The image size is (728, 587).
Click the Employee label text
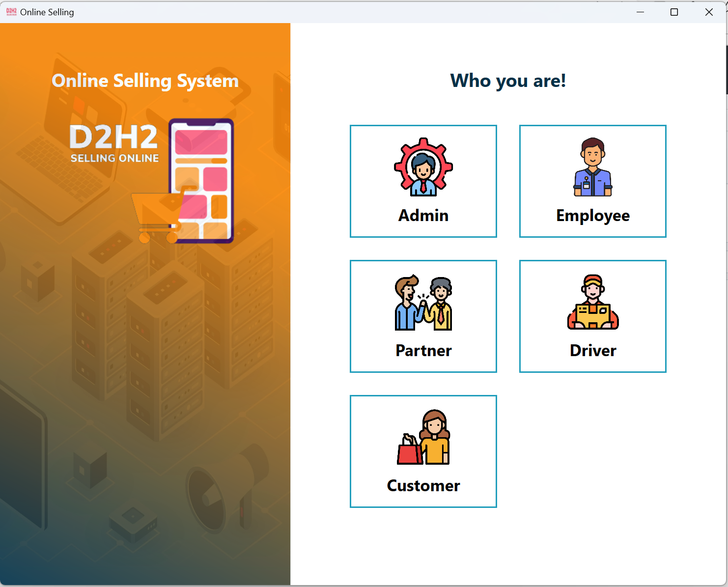[x=592, y=215]
